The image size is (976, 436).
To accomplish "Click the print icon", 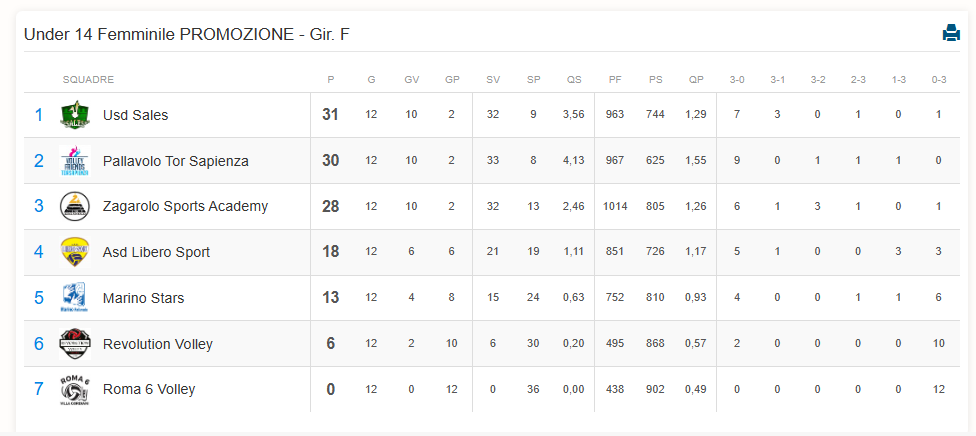I will (951, 32).
